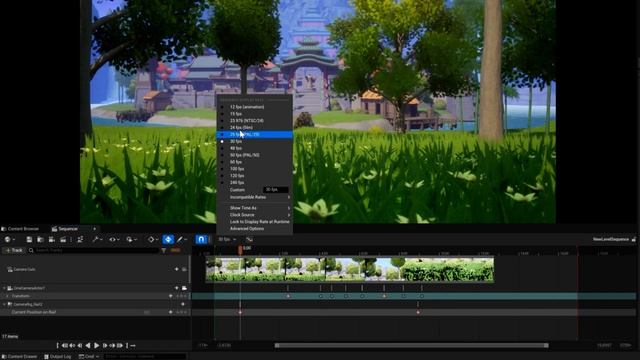The image size is (640, 360).
Task: Click the + Track button
Action: click(13, 250)
